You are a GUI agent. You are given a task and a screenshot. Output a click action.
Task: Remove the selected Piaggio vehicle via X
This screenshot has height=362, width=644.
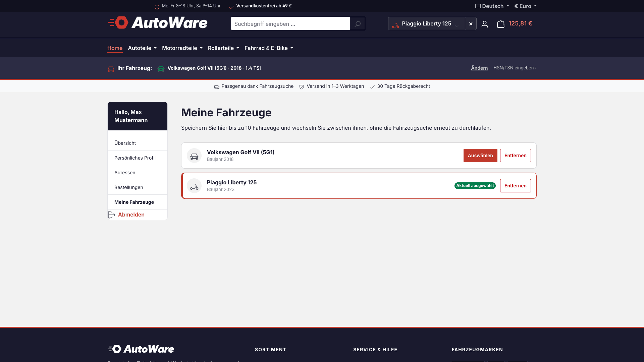[471, 23]
